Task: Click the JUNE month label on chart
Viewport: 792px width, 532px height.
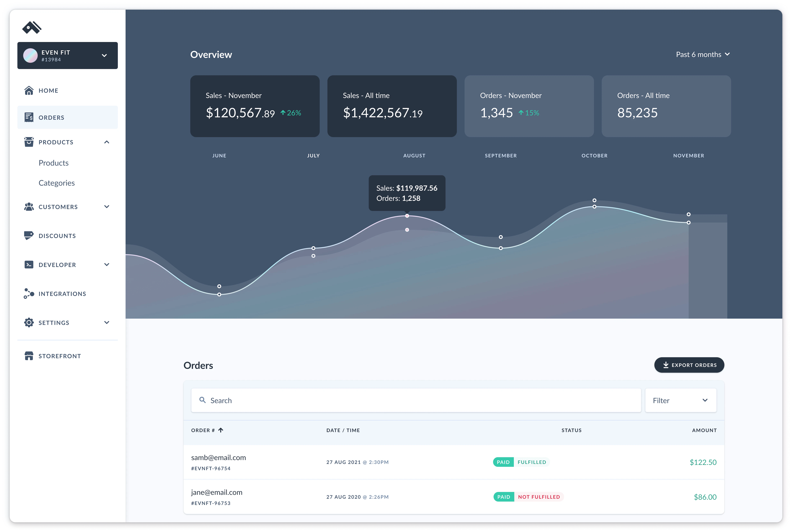Action: pos(219,156)
